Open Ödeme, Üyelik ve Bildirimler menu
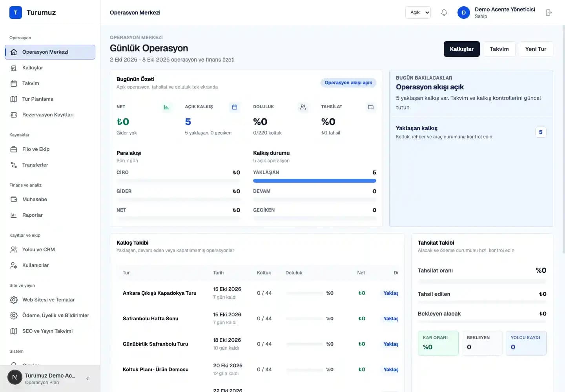565x392 pixels. [50, 316]
